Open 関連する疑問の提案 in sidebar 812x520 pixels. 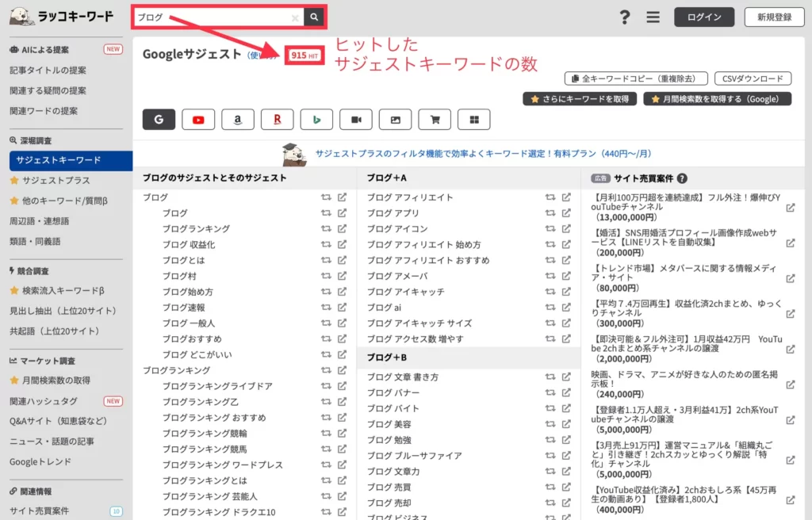[48, 90]
